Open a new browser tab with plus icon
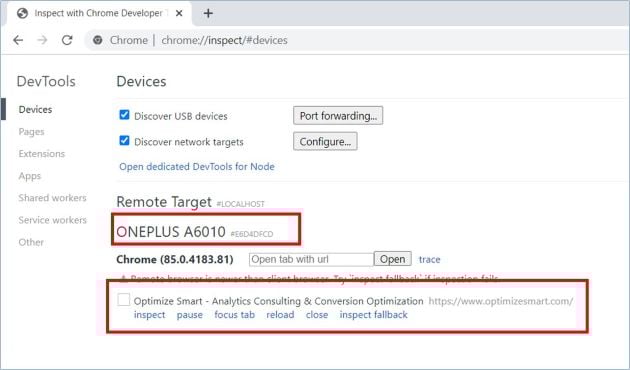 click(208, 13)
